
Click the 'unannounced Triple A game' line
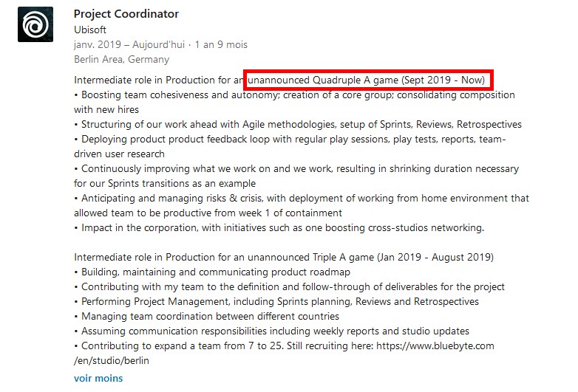coord(284,258)
